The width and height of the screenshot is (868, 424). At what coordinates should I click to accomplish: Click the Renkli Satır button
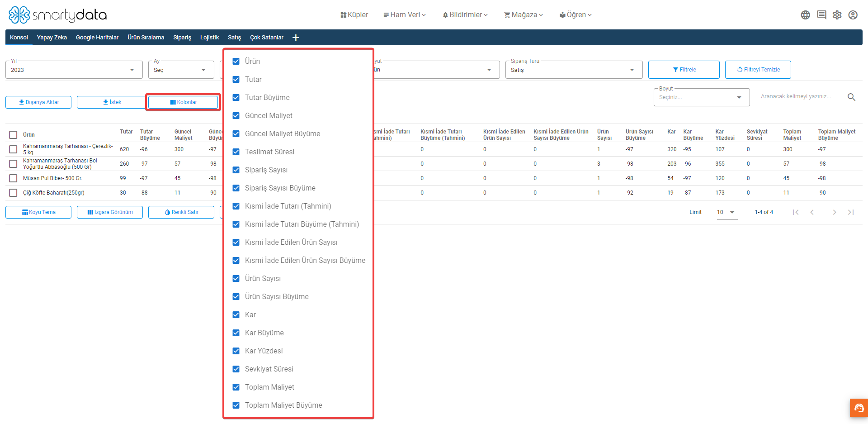pos(181,212)
